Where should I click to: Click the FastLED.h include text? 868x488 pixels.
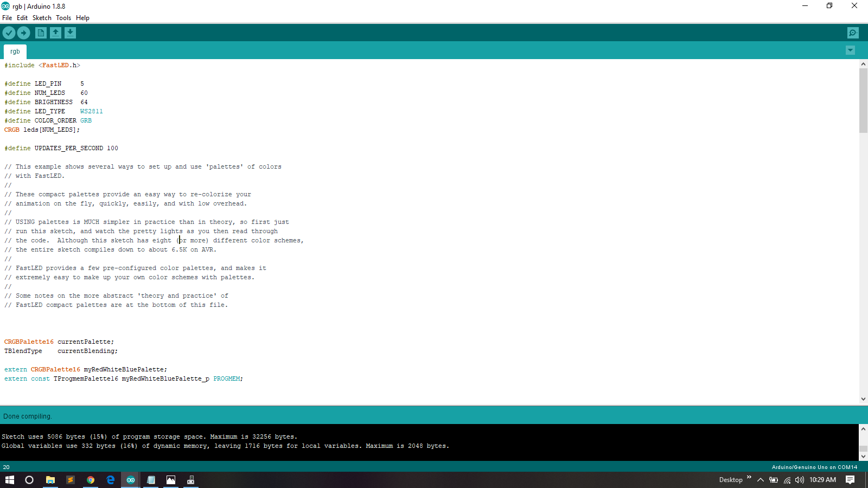(x=59, y=66)
